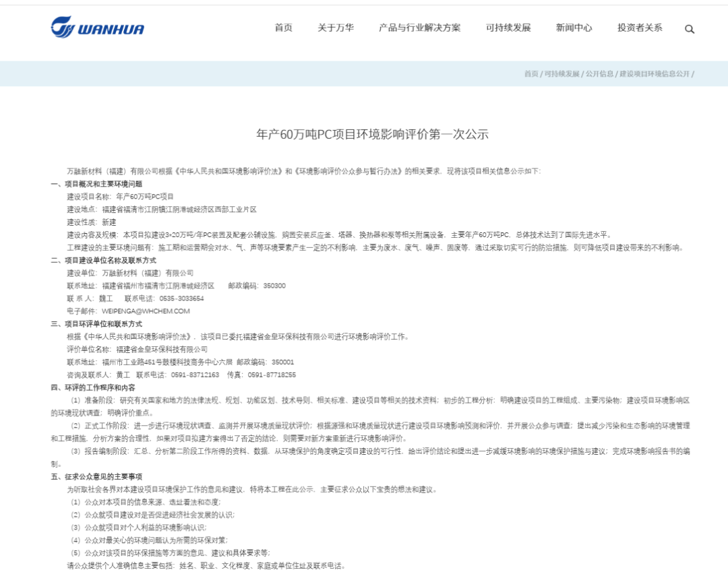Click the line 请公众提供个人准确信息主要包括

coord(206,566)
